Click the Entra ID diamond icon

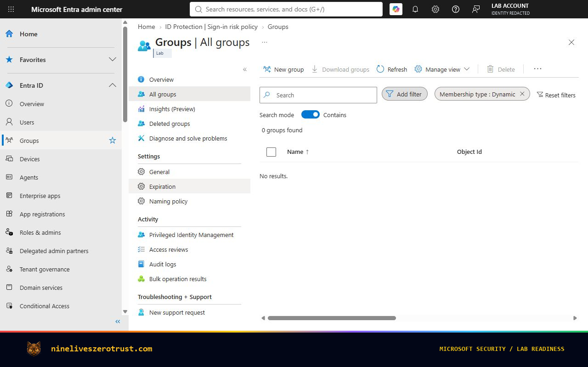pyautogui.click(x=9, y=85)
